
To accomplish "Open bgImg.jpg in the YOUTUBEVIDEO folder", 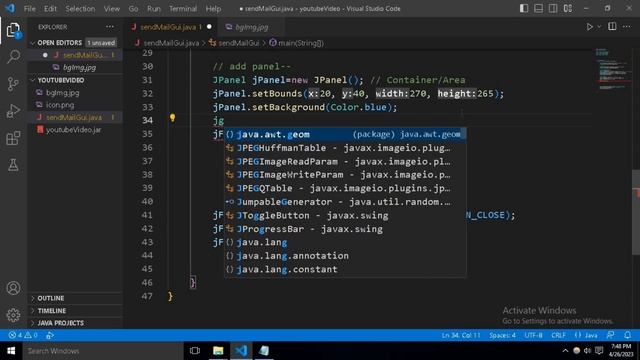I will (76, 93).
